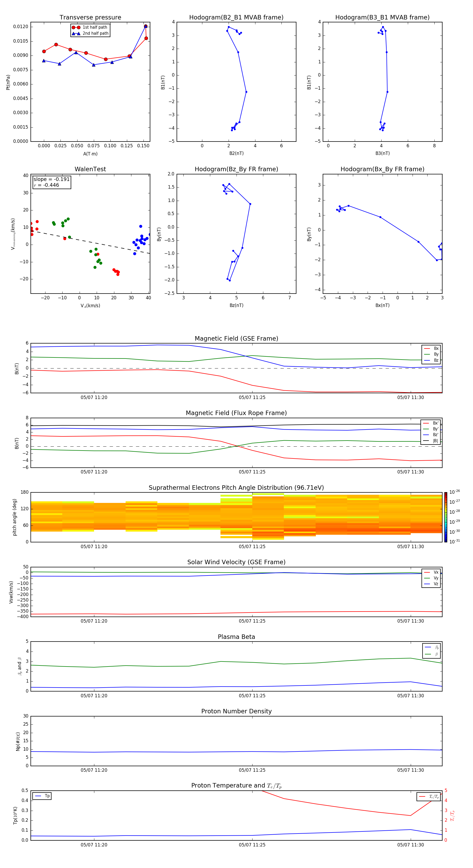Click the pitch angle colorbar
The width and height of the screenshot is (473, 868).
click(446, 517)
